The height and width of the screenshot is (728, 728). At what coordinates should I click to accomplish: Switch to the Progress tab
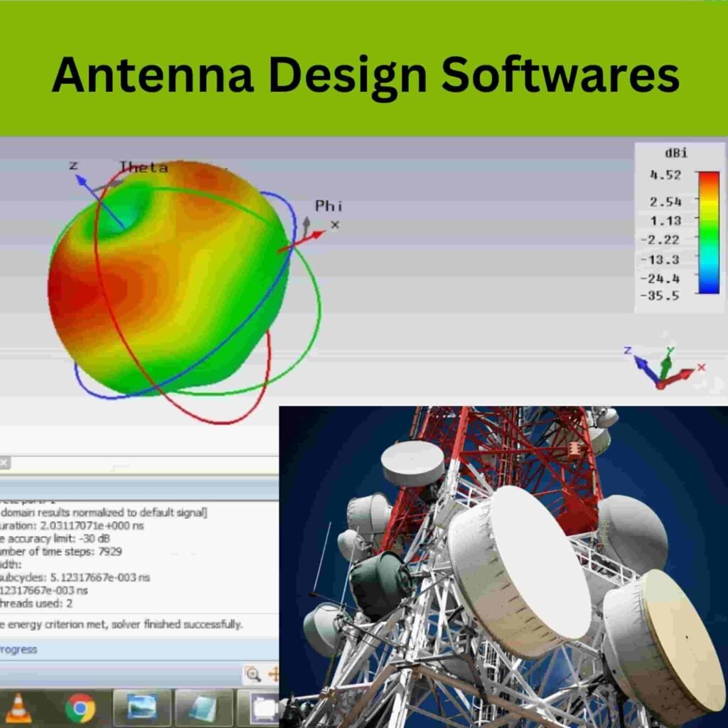click(18, 649)
